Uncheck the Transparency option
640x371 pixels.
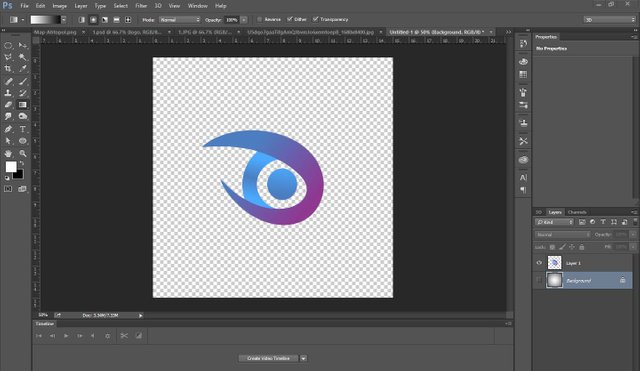[x=316, y=19]
